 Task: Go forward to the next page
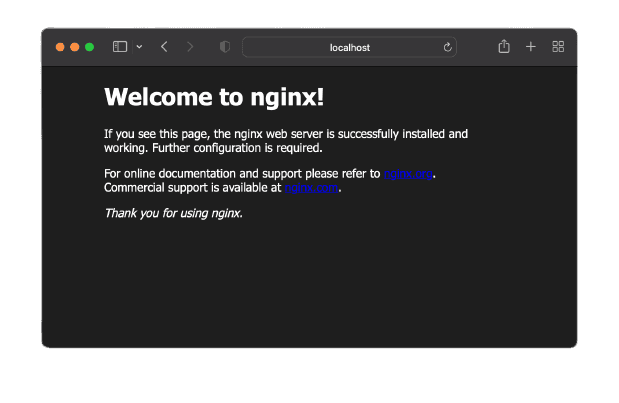(x=190, y=47)
